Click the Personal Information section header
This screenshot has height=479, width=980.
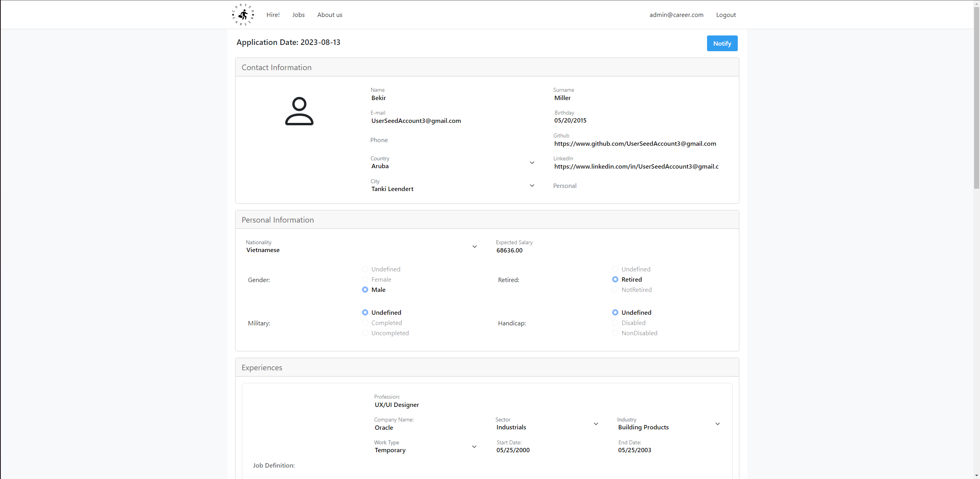tap(487, 220)
